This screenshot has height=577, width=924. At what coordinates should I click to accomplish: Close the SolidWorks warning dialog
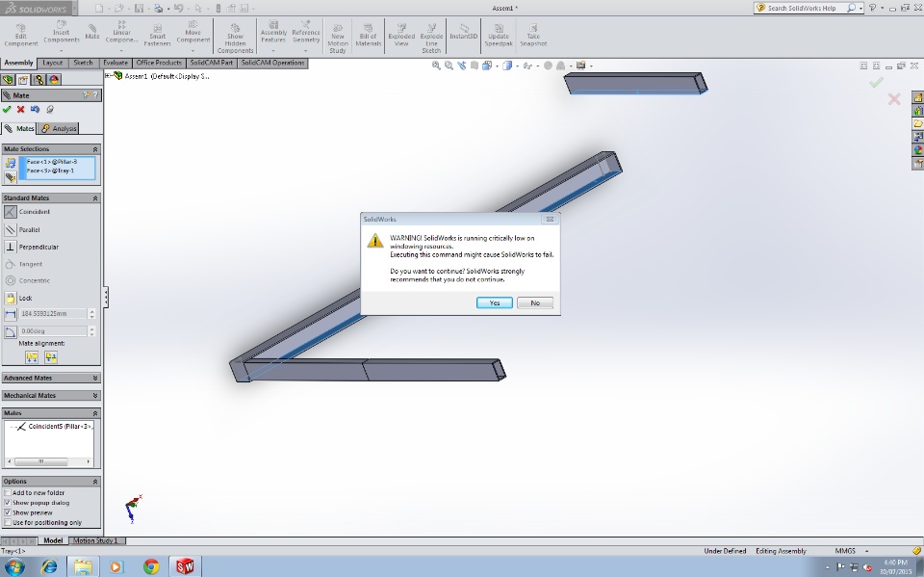(550, 219)
